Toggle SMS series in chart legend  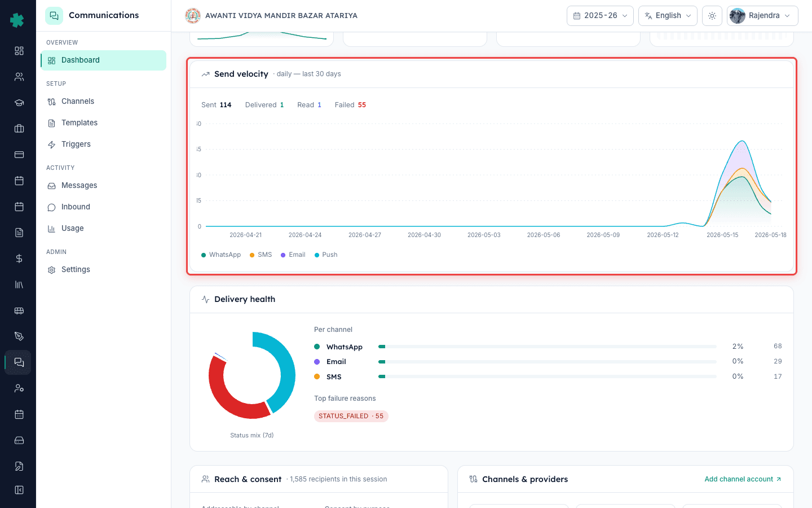click(x=261, y=255)
